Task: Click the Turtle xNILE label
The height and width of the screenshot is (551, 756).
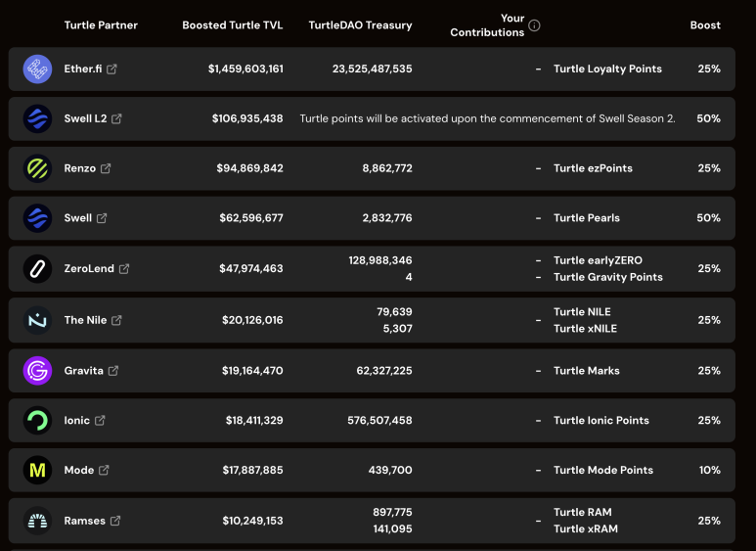Action: click(585, 329)
